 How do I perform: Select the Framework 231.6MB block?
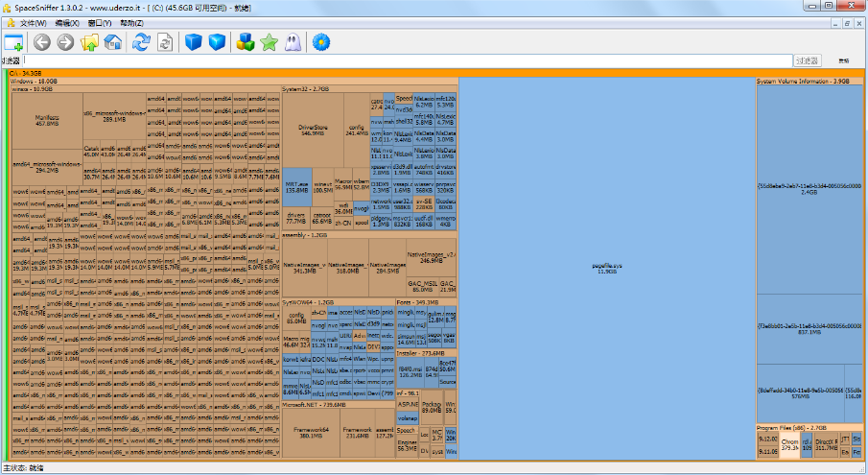(x=357, y=433)
